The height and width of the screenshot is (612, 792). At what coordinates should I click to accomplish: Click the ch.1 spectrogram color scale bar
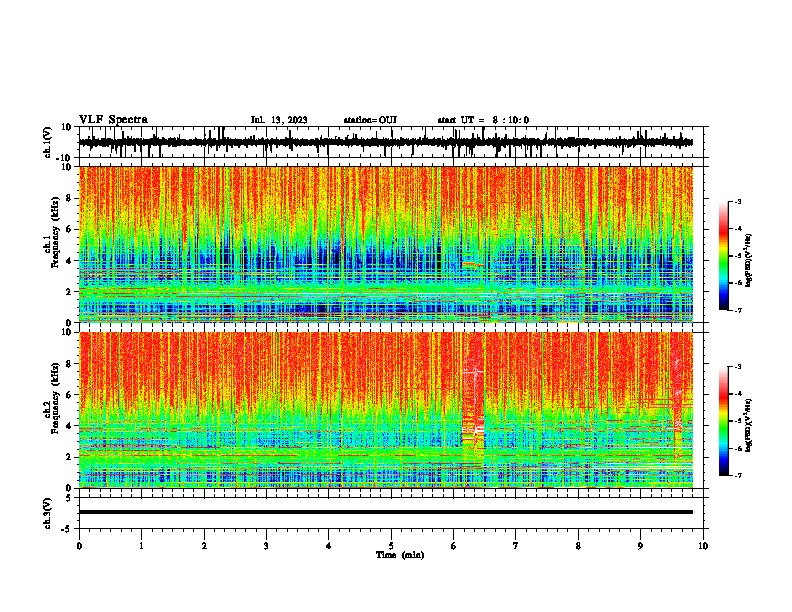coord(723,256)
